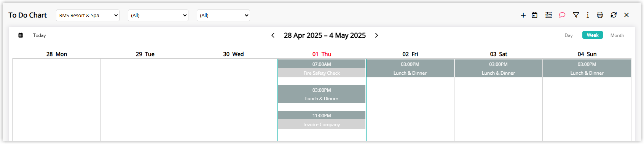
Task: Select the Week view tab
Action: click(593, 35)
